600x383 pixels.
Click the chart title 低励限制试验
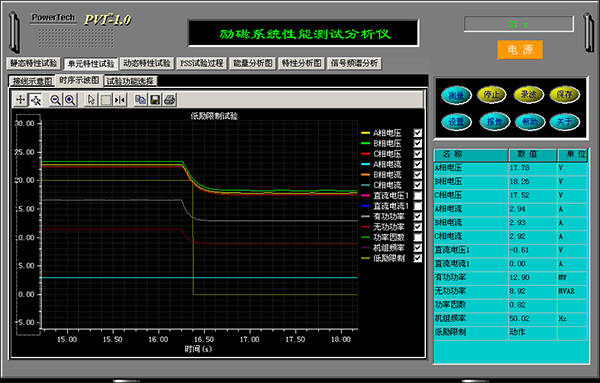(214, 116)
